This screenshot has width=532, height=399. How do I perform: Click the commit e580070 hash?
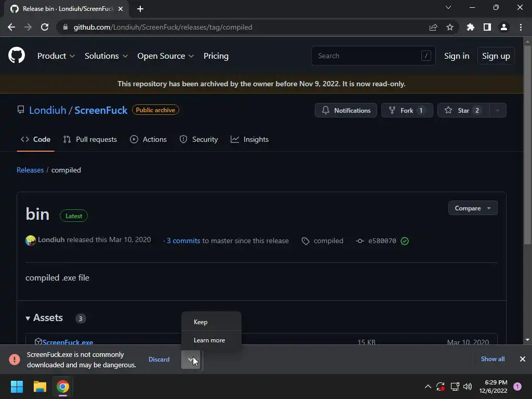382,241
